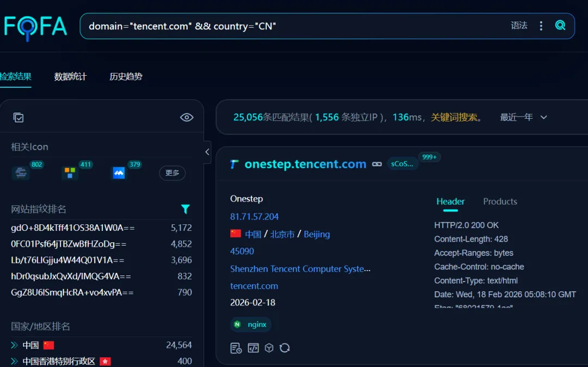
Task: Click the tencent.com domain link
Action: [x=254, y=286]
